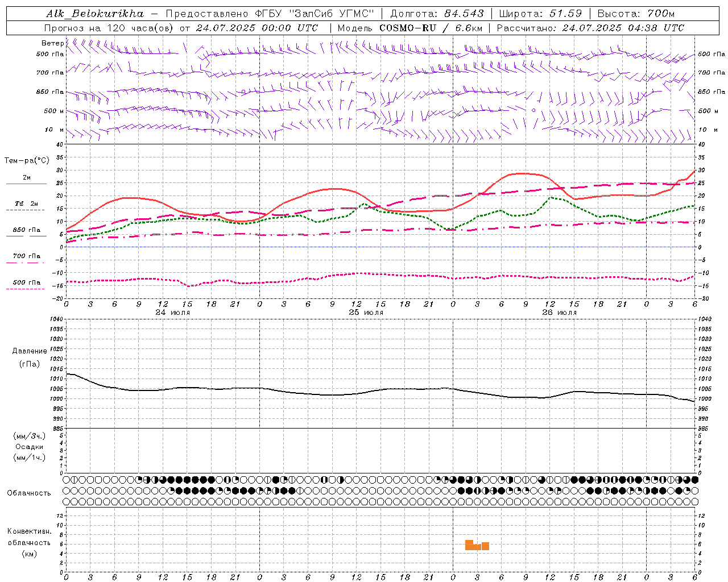Click the (км) unit label

pyautogui.click(x=29, y=554)
